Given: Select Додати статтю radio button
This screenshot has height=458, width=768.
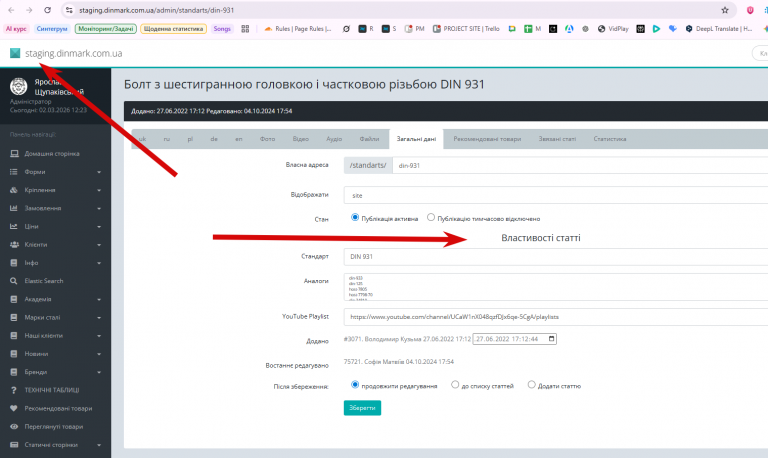Looking at the screenshot, I should click(x=531, y=385).
